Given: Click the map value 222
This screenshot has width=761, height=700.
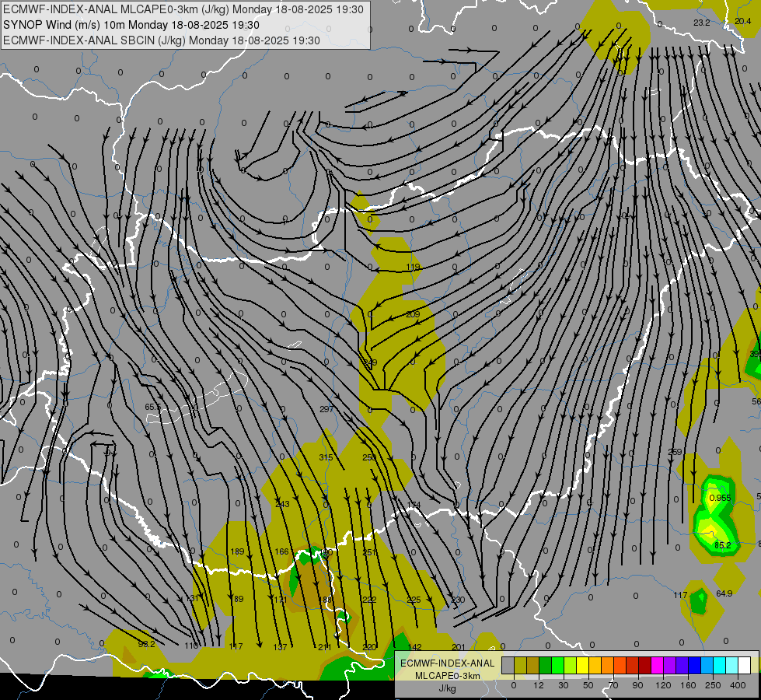Looking at the screenshot, I should tap(369, 600).
